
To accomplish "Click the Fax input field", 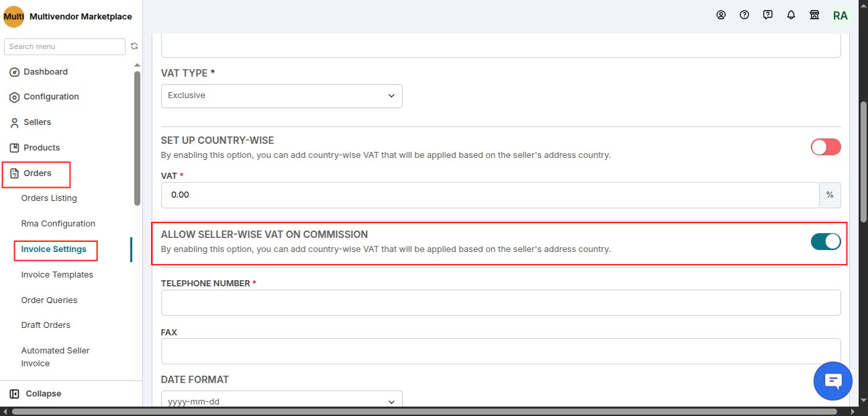I will 501,351.
